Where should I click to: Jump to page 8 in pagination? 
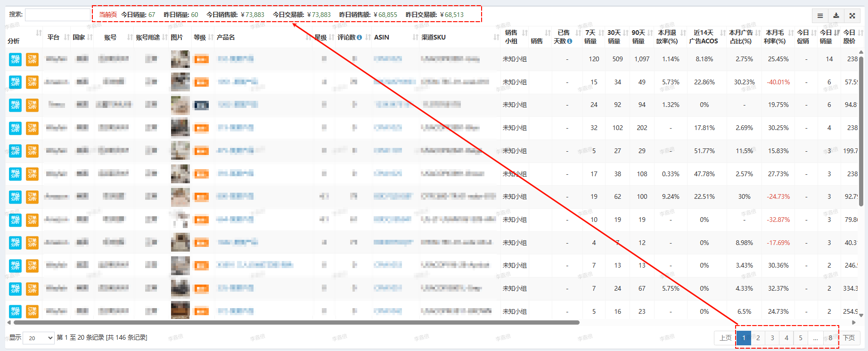tap(830, 338)
